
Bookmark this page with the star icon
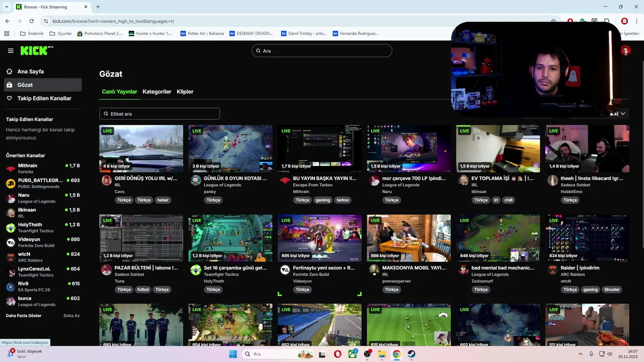[x=553, y=21]
